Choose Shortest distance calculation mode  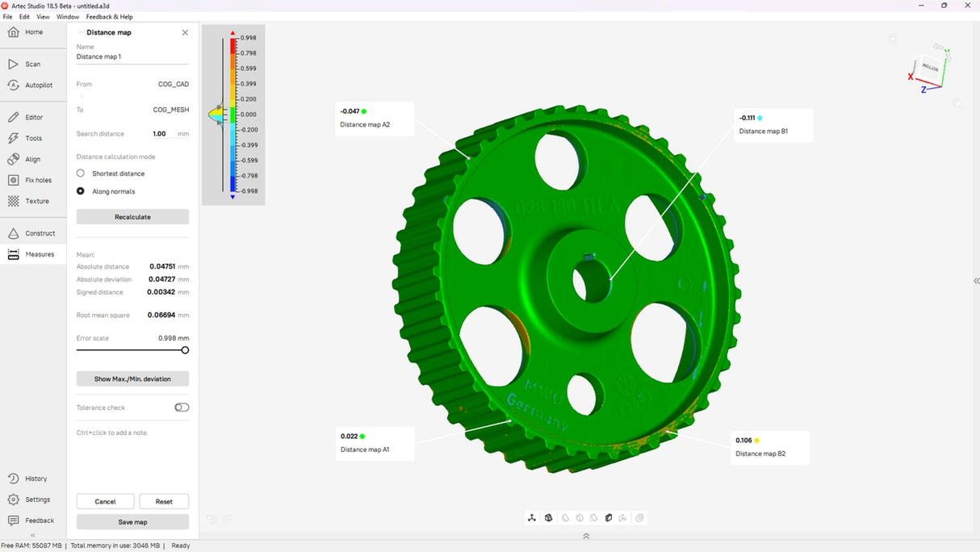[80, 173]
